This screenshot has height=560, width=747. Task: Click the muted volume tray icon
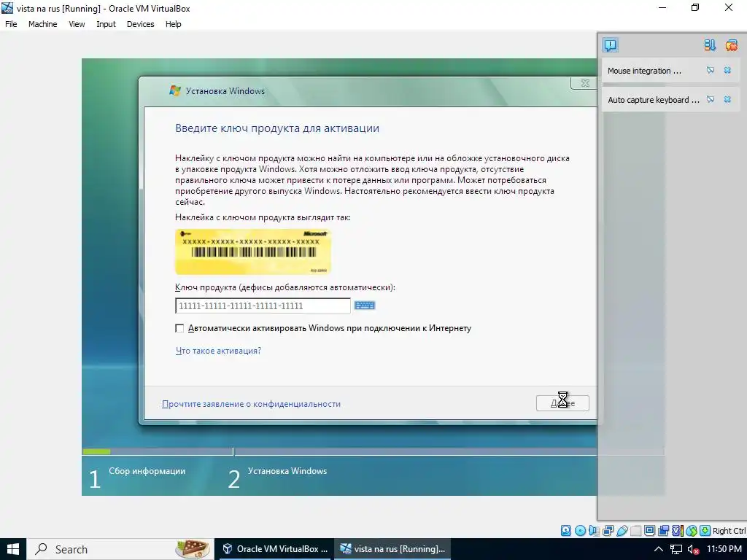[x=693, y=549]
